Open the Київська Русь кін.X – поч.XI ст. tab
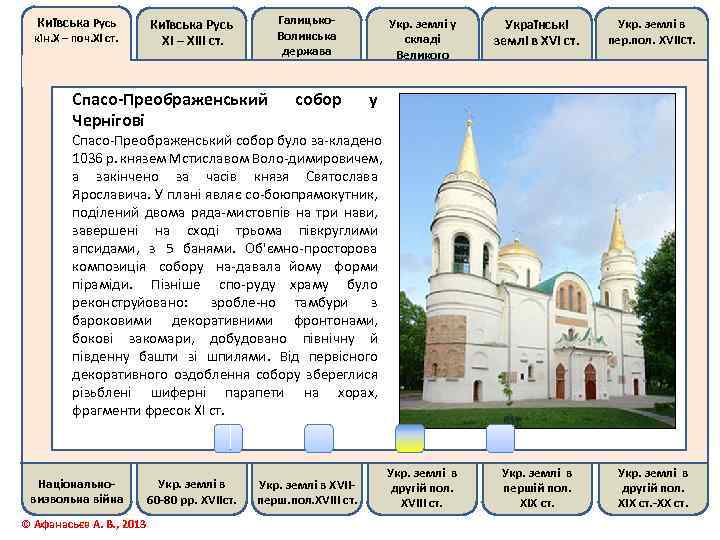Screen dimensions: 720x540 (77, 32)
